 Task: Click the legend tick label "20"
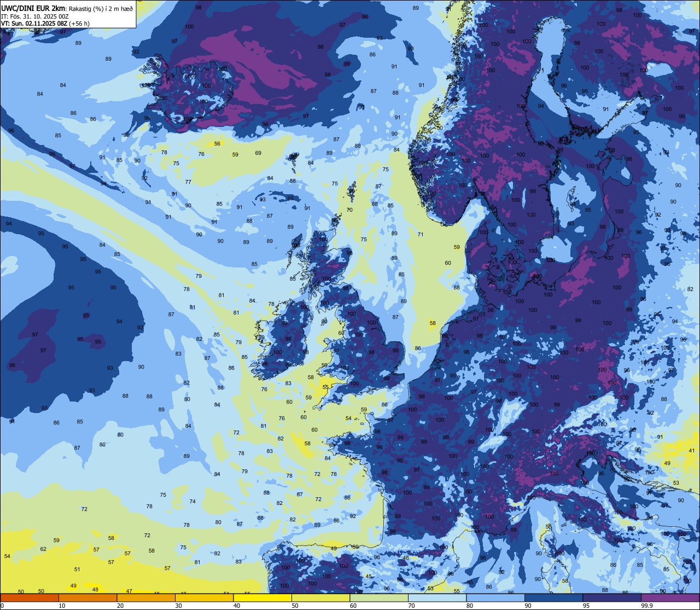click(120, 606)
